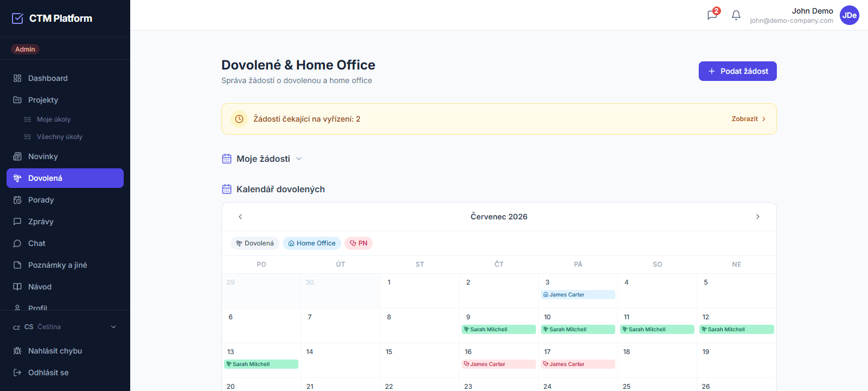Click calendar icon beside Kalendář dovolených
The height and width of the screenshot is (391, 868).
[227, 189]
